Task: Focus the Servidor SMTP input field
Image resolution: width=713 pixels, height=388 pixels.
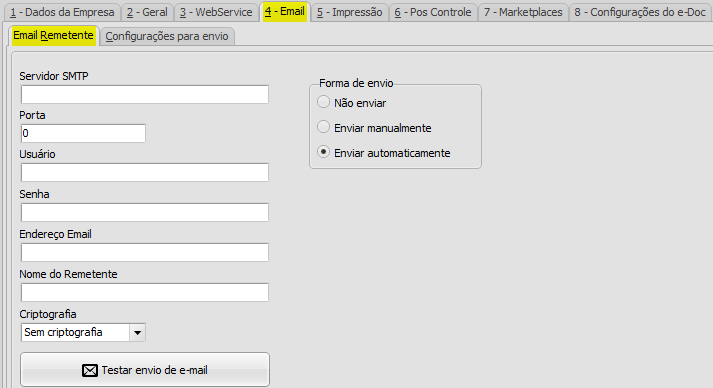Action: tap(145, 94)
